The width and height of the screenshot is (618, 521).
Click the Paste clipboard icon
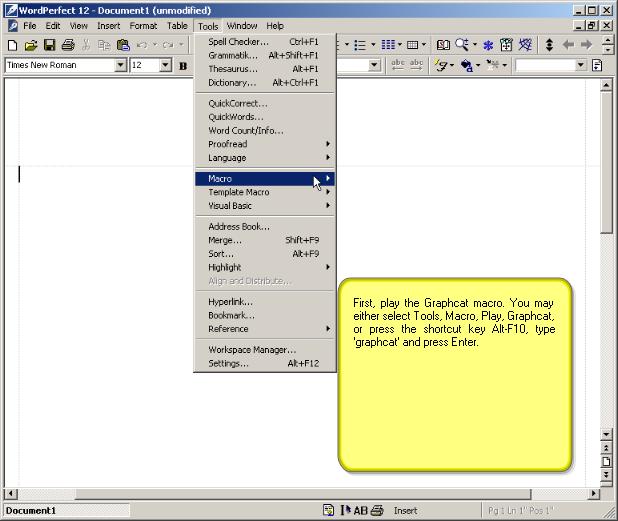tap(123, 45)
